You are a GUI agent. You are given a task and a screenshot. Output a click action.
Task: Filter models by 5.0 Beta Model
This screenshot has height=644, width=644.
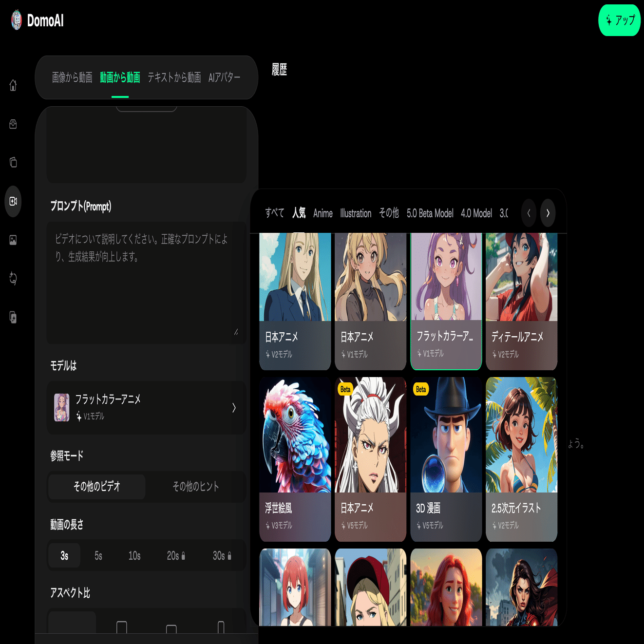pos(430,213)
